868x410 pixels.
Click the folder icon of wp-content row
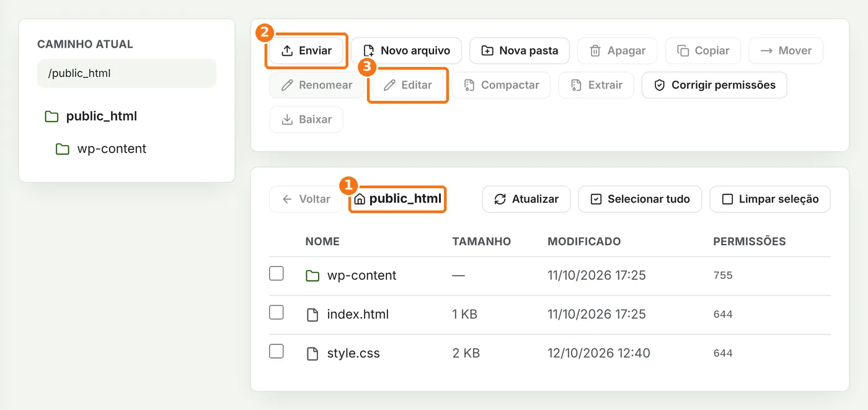tap(313, 276)
